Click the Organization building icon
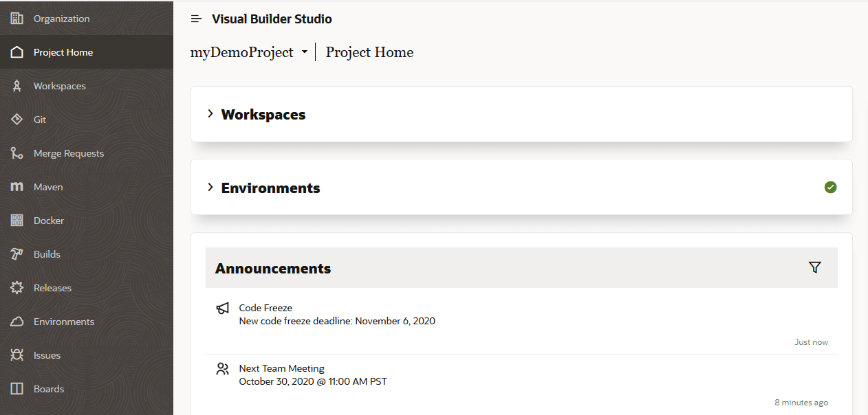Screen dimensions: 868x415 [17, 19]
